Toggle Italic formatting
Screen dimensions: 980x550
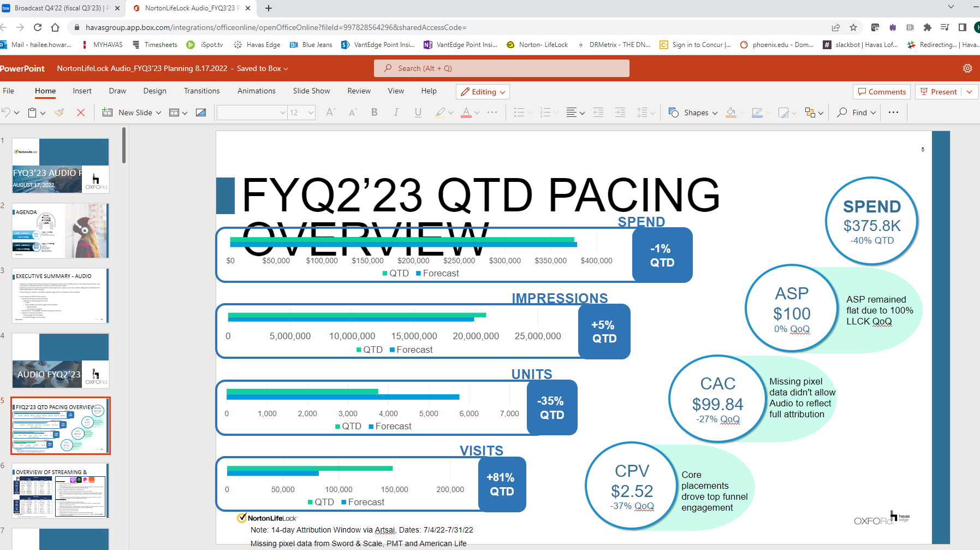coord(396,113)
